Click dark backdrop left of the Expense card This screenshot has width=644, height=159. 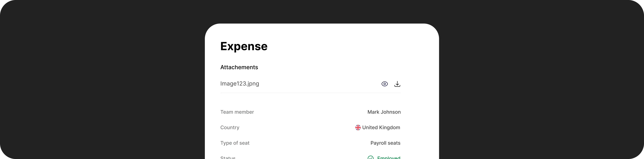point(100,88)
